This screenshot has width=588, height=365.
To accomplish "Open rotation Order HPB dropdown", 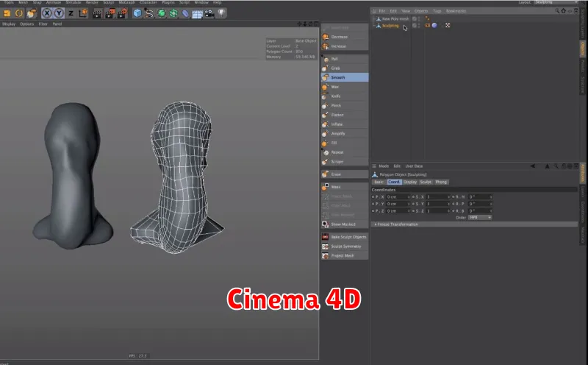I will [480, 218].
